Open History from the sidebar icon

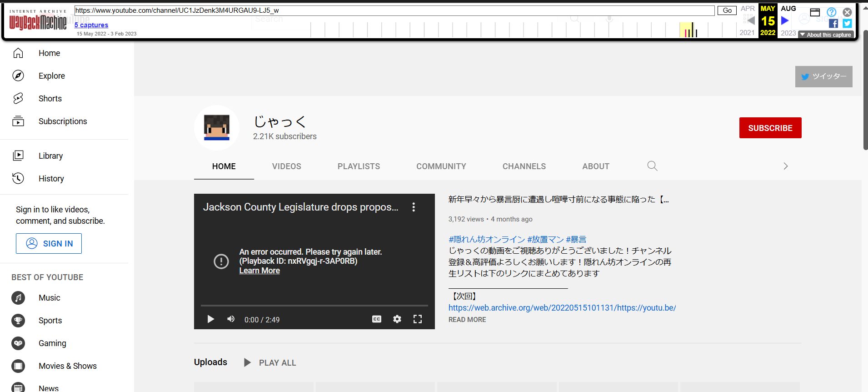[x=18, y=178]
